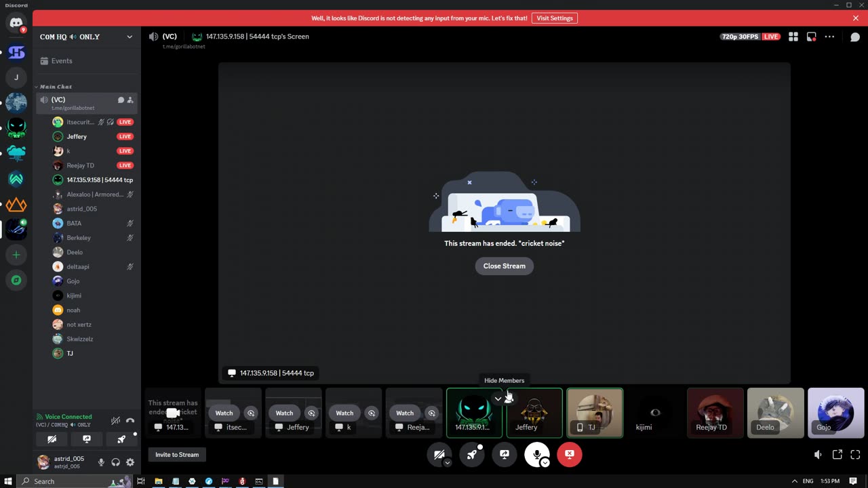Preview Jeffery's stream with magnifier icon
Screen dimensions: 868x488
click(x=311, y=413)
